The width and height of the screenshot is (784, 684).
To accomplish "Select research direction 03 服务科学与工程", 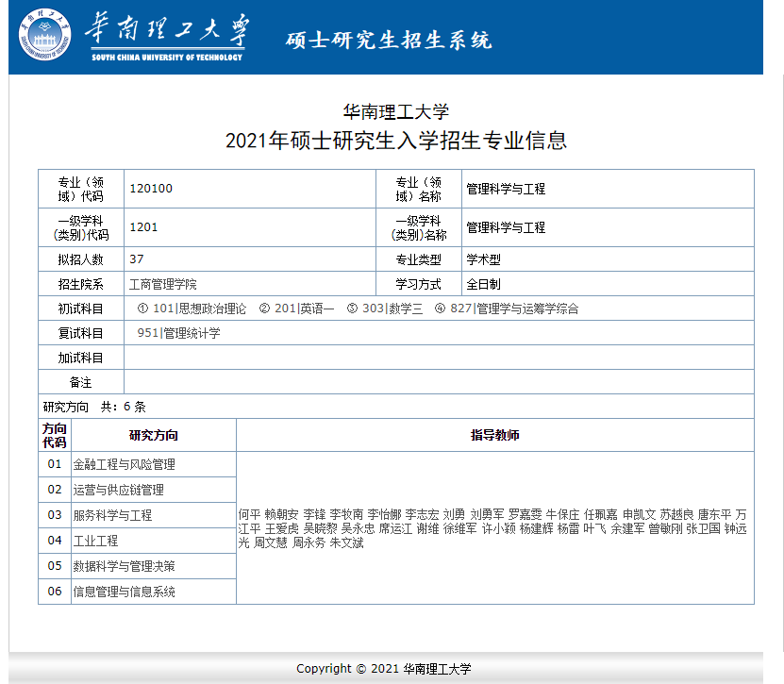I will point(112,515).
